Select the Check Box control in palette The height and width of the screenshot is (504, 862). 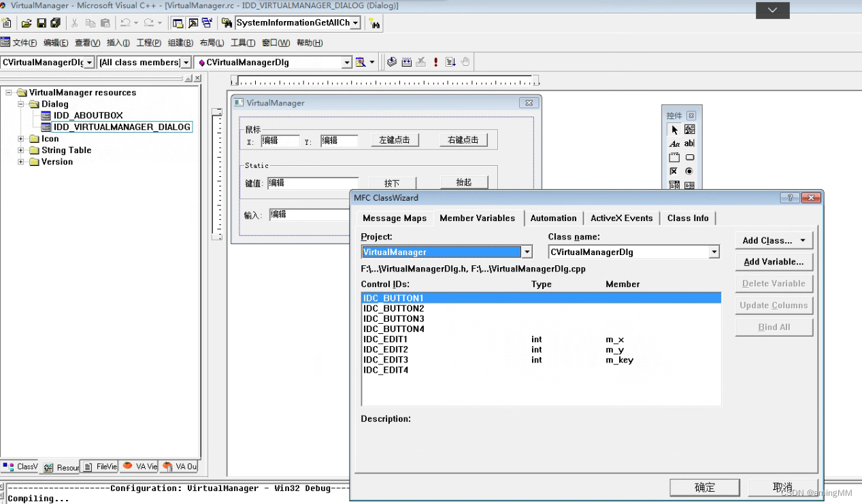coord(674,171)
